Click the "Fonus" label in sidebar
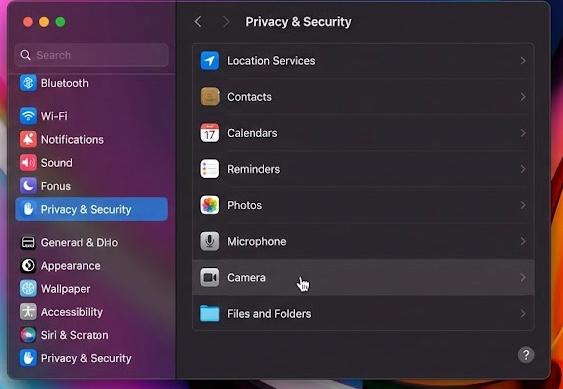This screenshot has width=563, height=389. (56, 186)
